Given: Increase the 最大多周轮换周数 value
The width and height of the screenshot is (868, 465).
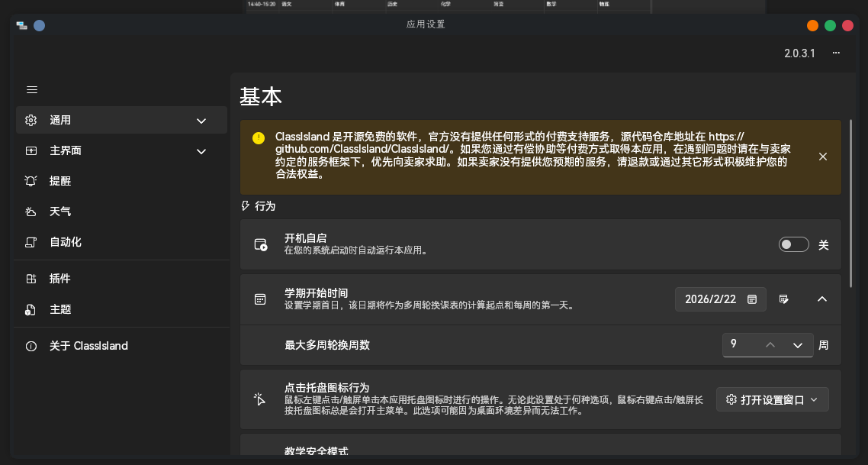Looking at the screenshot, I should pos(770,345).
